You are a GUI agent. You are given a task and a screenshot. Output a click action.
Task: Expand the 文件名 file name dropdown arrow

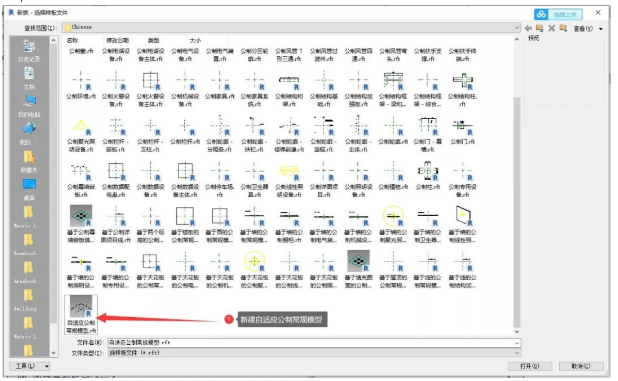click(x=517, y=343)
